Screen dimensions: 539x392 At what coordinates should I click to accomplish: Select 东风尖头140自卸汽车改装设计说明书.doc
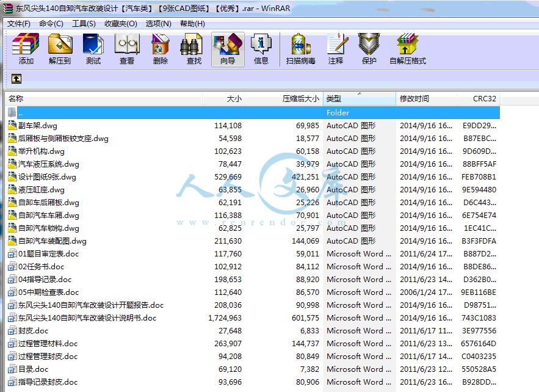pos(87,318)
